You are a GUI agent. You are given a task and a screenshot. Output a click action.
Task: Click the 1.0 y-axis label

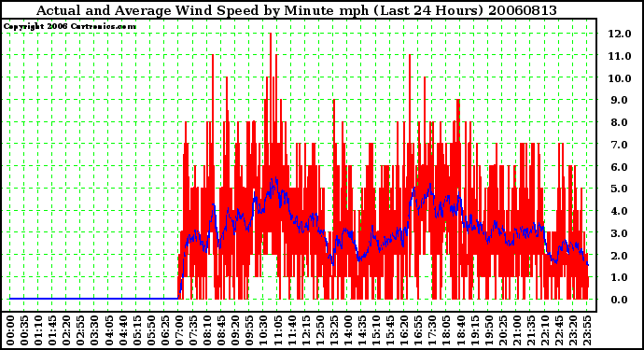(x=620, y=277)
